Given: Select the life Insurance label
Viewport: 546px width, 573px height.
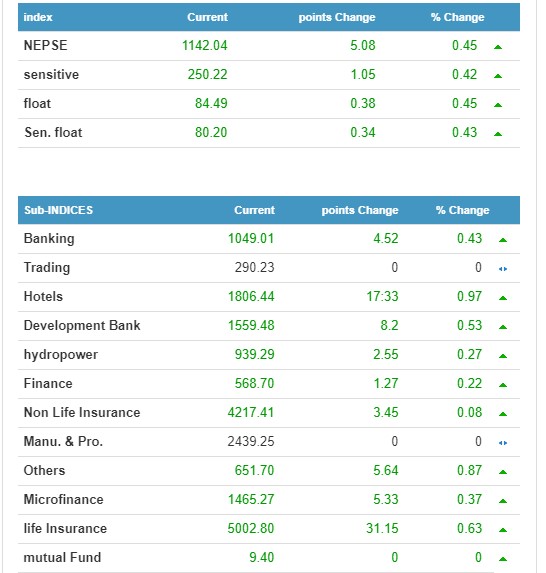Looking at the screenshot, I should pyautogui.click(x=65, y=528).
